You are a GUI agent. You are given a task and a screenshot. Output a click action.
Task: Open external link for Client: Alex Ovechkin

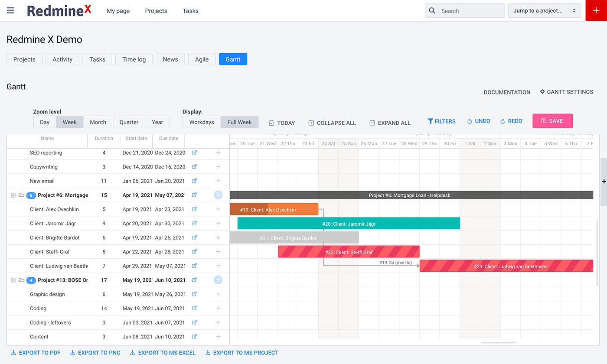pos(194,209)
